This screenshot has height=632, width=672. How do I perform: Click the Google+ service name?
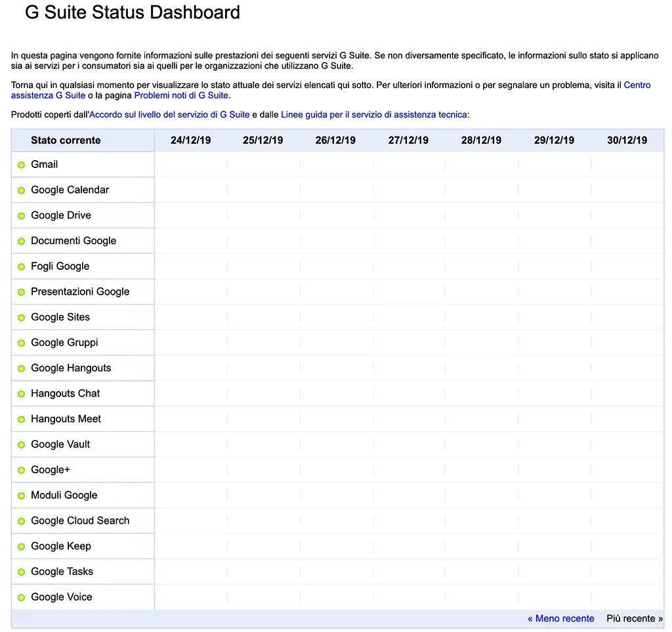50,470
